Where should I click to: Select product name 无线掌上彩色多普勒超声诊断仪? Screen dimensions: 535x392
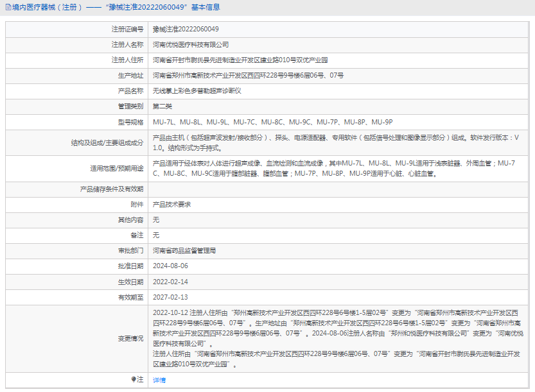[197, 91]
